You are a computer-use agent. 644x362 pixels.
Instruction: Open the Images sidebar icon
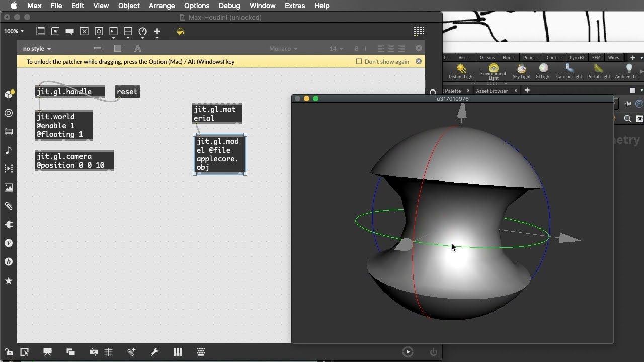coord(9,187)
